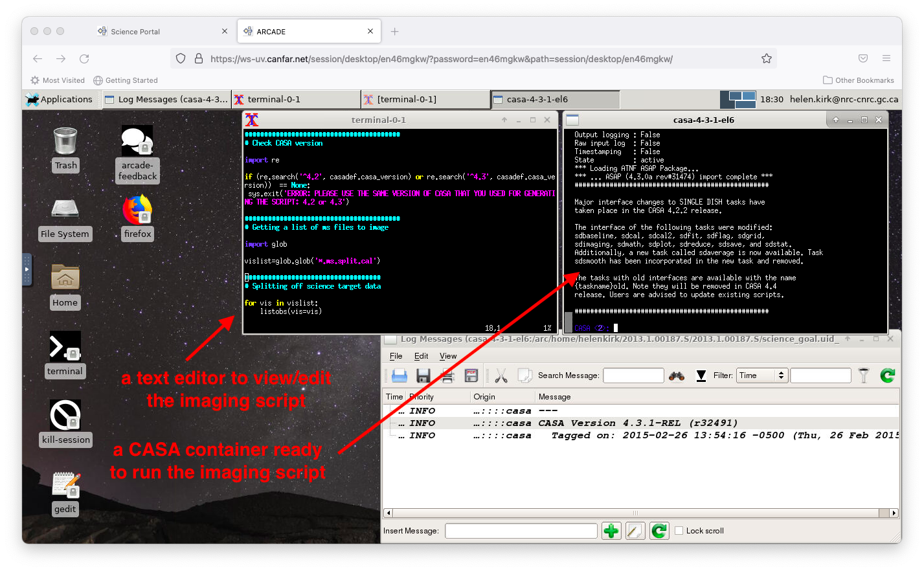Image resolution: width=924 pixels, height=571 pixels.
Task: Click the shield tracking-protection icon in address bar
Action: coord(181,58)
